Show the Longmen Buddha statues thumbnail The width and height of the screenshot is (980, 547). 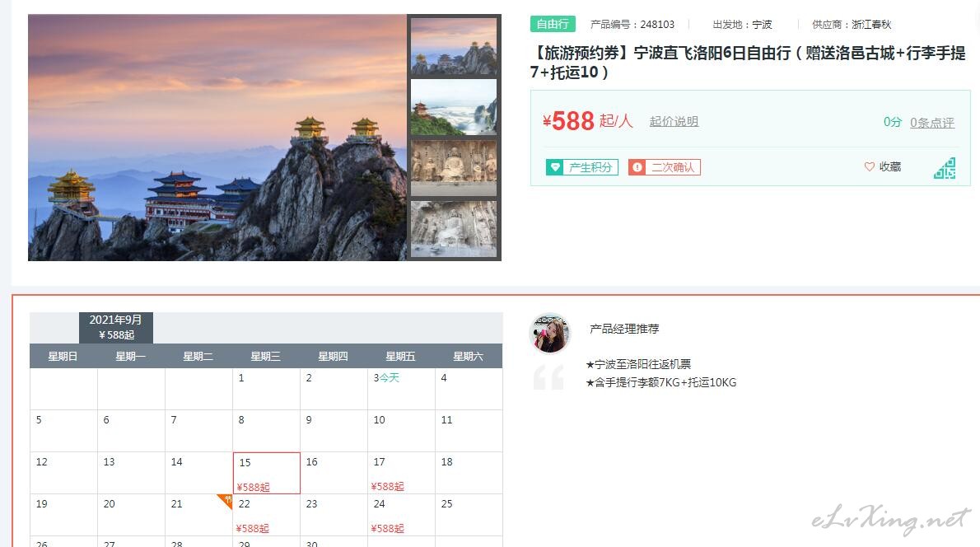pyautogui.click(x=454, y=167)
